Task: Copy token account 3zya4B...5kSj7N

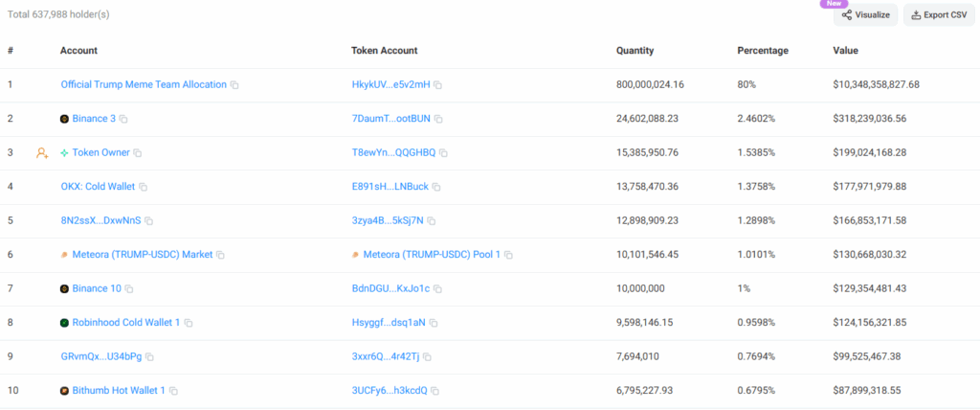Action: coord(432,221)
